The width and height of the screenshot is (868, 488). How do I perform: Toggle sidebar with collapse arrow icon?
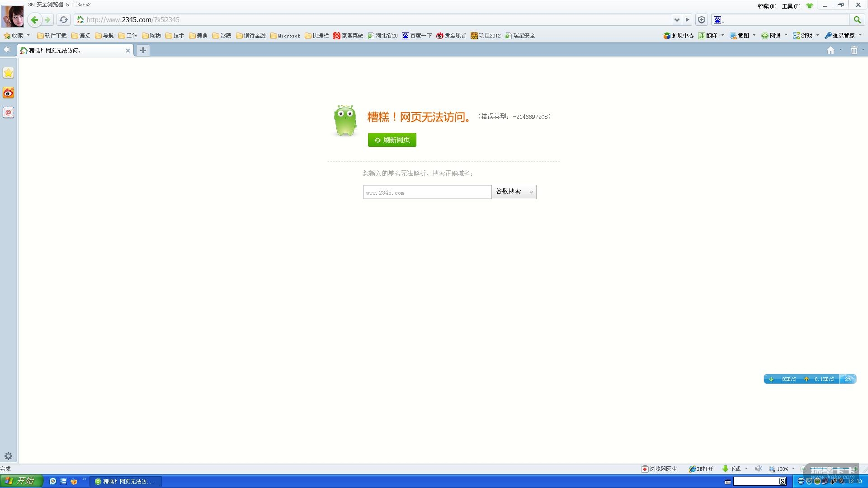[7, 50]
